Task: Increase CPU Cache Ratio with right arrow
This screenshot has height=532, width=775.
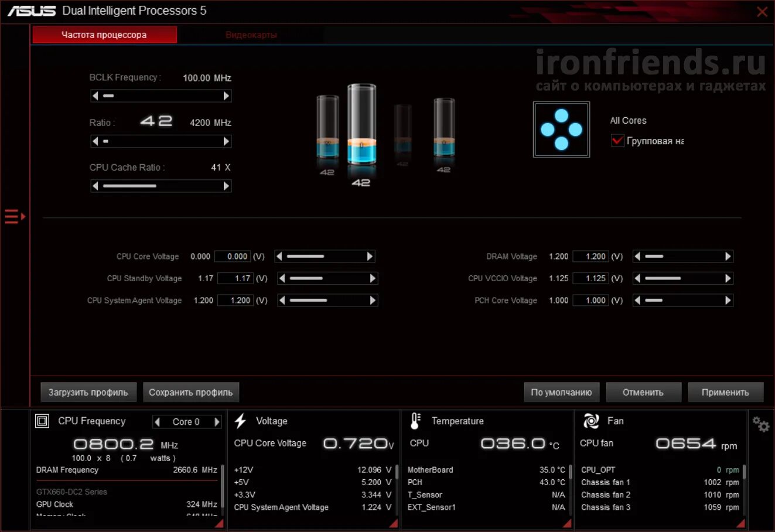Action: [x=227, y=186]
